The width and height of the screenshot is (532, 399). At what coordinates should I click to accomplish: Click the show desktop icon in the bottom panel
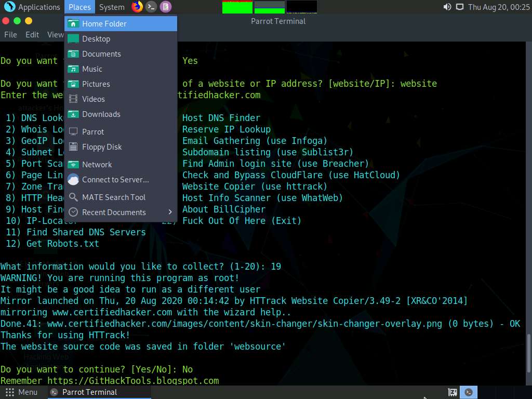[x=453, y=392]
